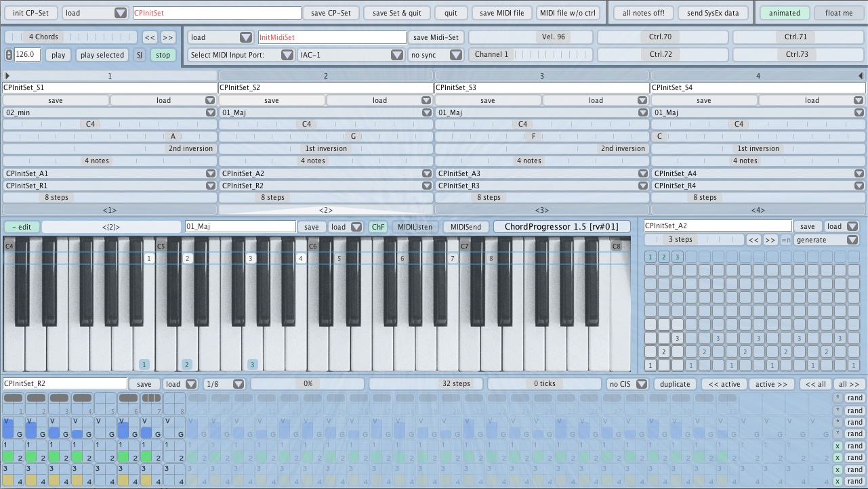Image resolution: width=868 pixels, height=489 pixels.
Task: Click the stop button
Action: pos(163,55)
